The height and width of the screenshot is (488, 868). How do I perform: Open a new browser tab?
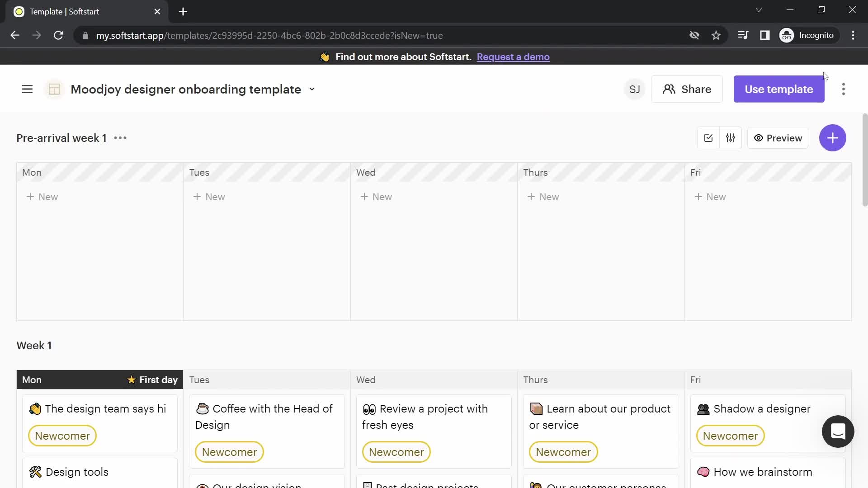pos(183,12)
